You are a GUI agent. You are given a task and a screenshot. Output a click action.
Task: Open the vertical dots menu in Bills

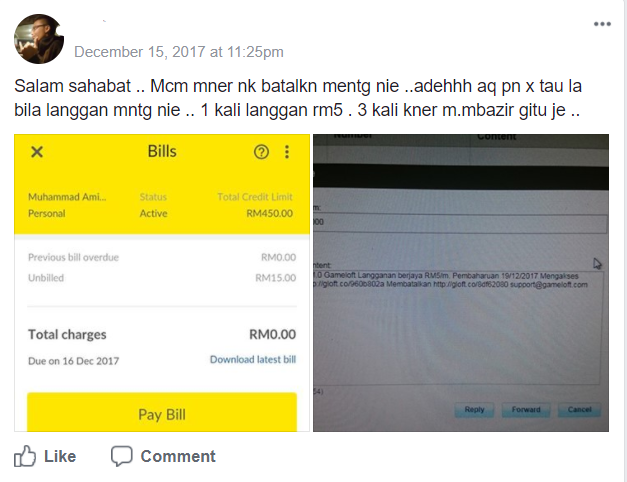tap(287, 152)
